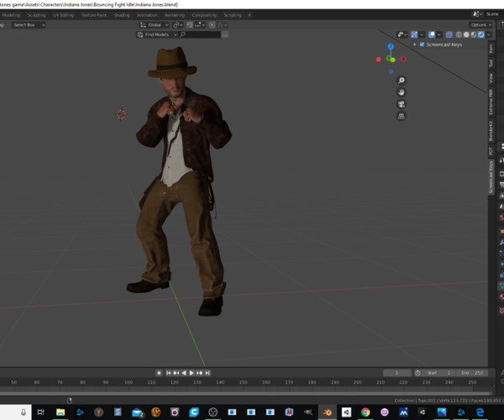Select wireframe viewport shading
504x420 pixels.
(x=459, y=34)
